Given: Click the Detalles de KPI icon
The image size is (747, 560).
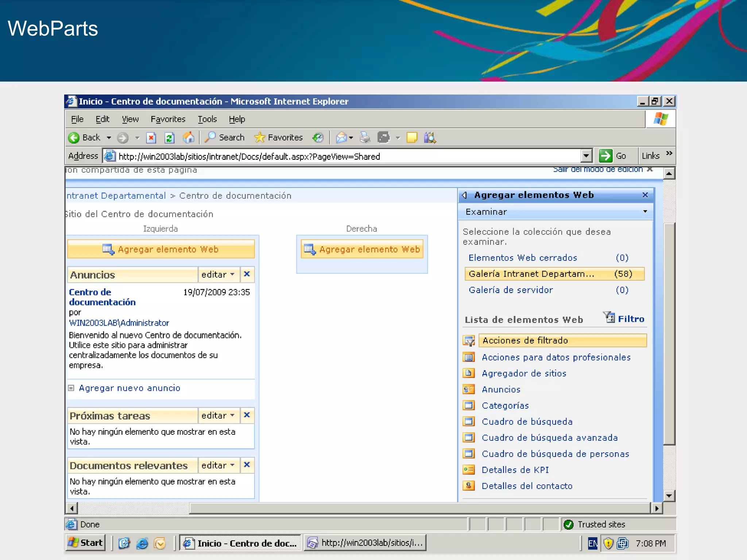Looking at the screenshot, I should click(469, 470).
